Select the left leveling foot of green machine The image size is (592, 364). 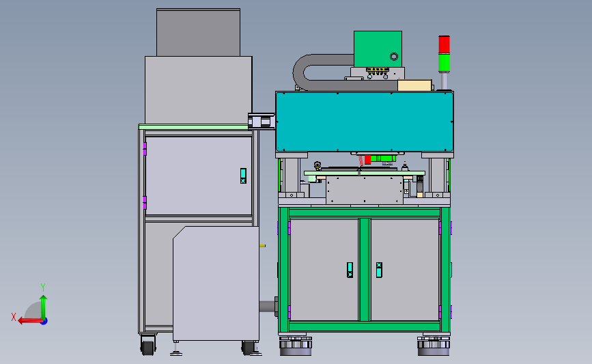[x=296, y=346]
